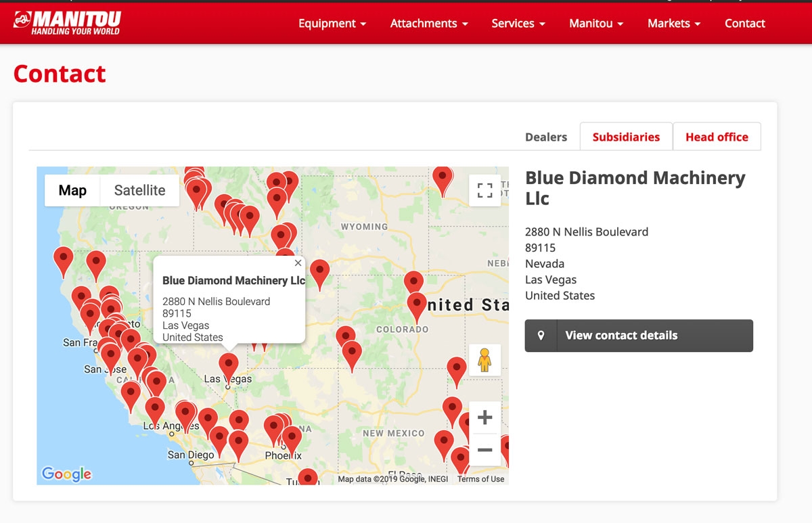Viewport: 812px width, 523px height.
Task: Close the Blue Diamond Machinery info popup
Action: 298,263
